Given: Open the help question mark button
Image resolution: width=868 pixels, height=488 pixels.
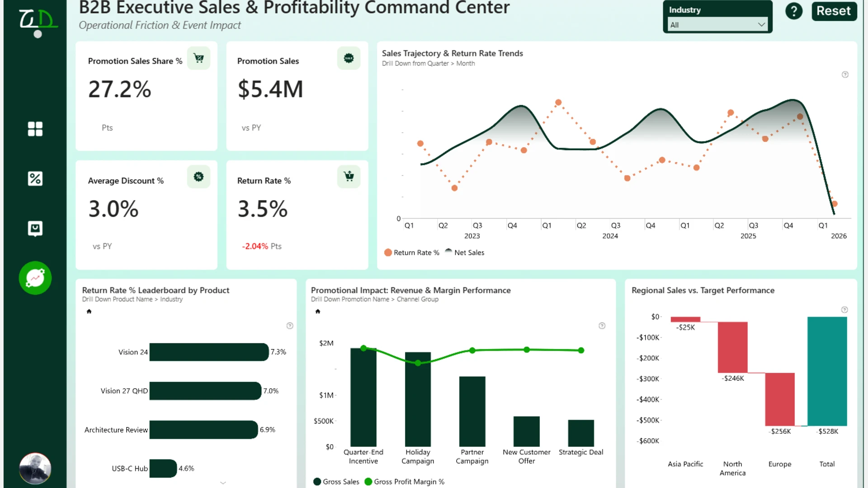Looking at the screenshot, I should (794, 11).
